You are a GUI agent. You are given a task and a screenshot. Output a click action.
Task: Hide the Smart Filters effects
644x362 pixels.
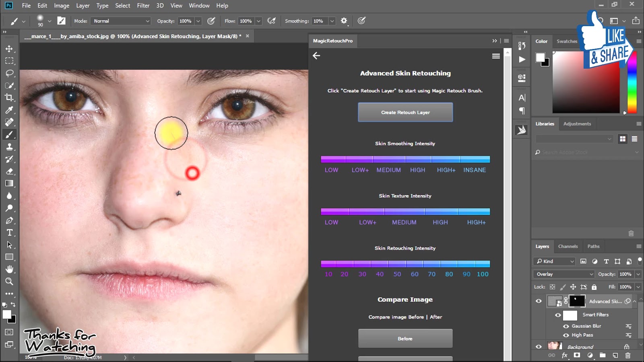(558, 315)
